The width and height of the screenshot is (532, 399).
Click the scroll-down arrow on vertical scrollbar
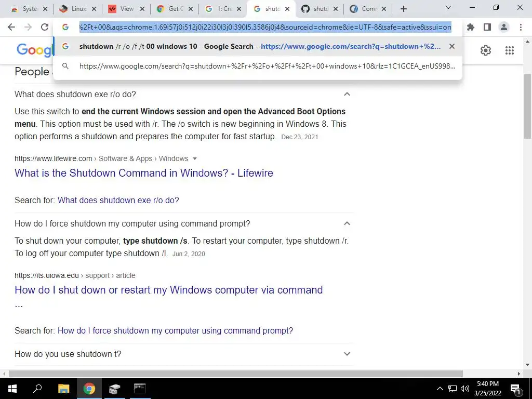[x=527, y=365]
